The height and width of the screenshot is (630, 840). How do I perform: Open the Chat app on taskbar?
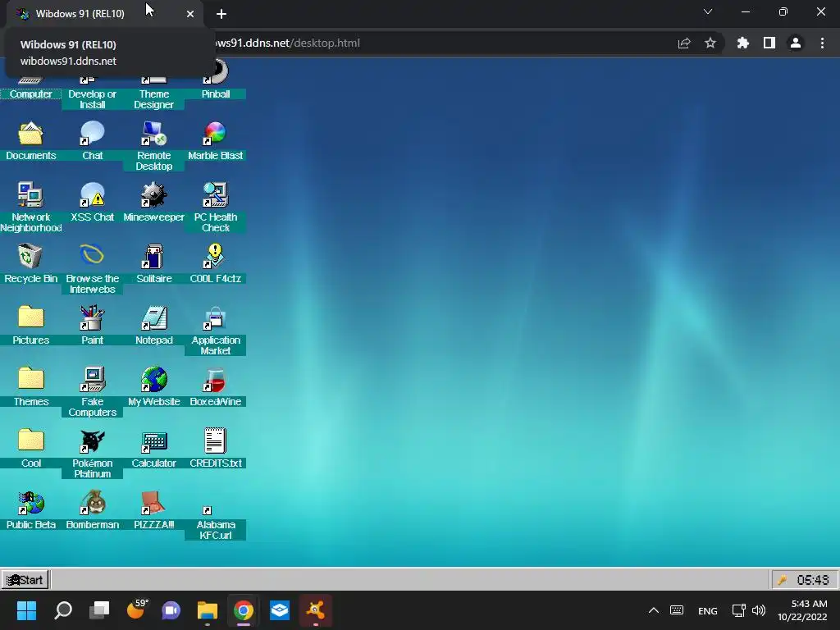(x=171, y=610)
